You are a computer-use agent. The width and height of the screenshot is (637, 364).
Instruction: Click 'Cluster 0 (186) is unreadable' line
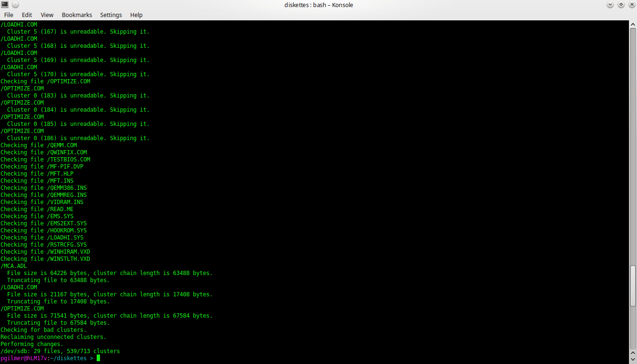(x=78, y=138)
